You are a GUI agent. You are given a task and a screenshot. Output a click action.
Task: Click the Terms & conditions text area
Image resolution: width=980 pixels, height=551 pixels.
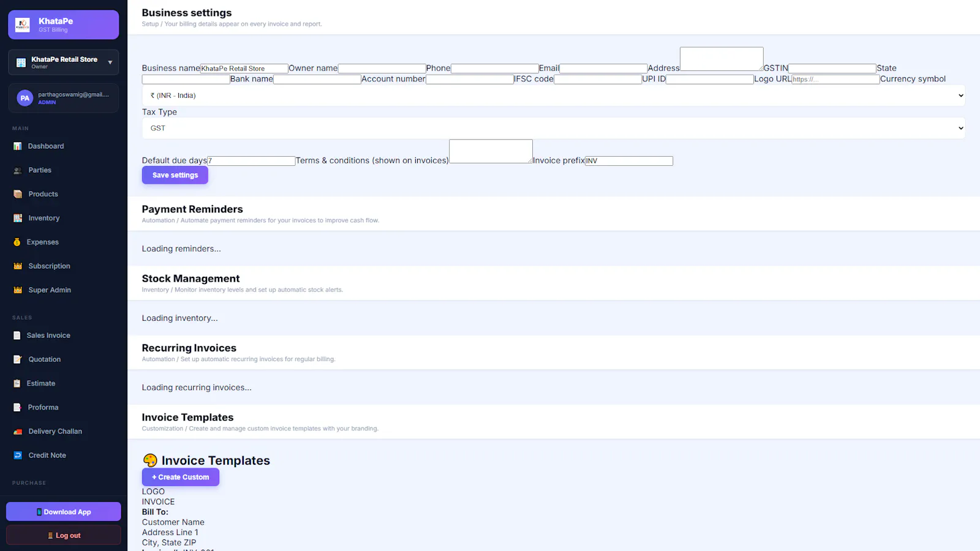point(491,151)
